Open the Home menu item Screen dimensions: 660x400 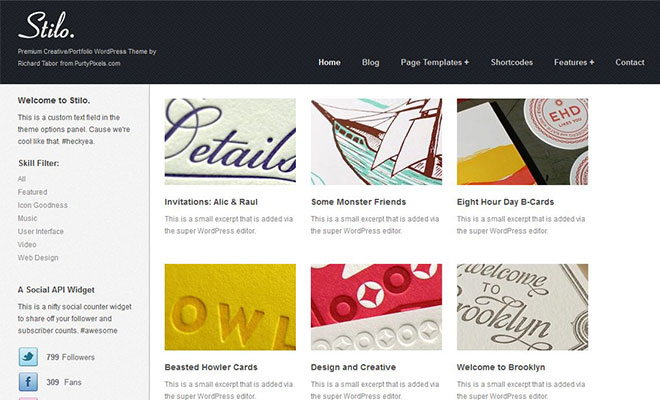329,62
